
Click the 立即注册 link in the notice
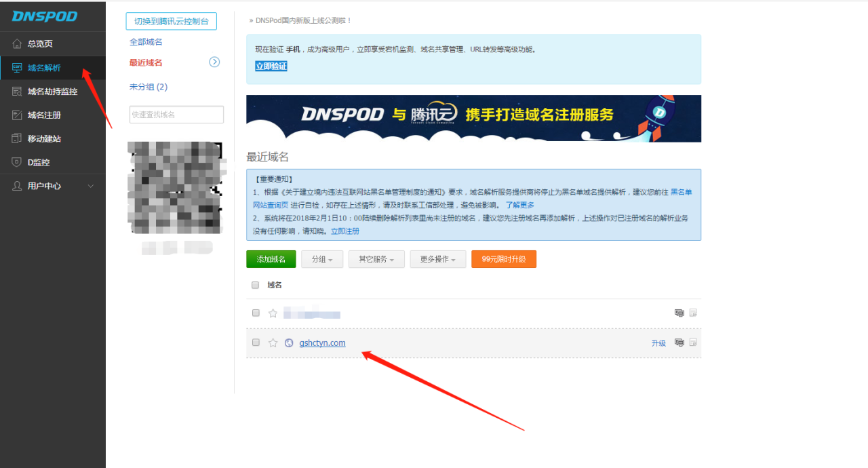coord(345,231)
